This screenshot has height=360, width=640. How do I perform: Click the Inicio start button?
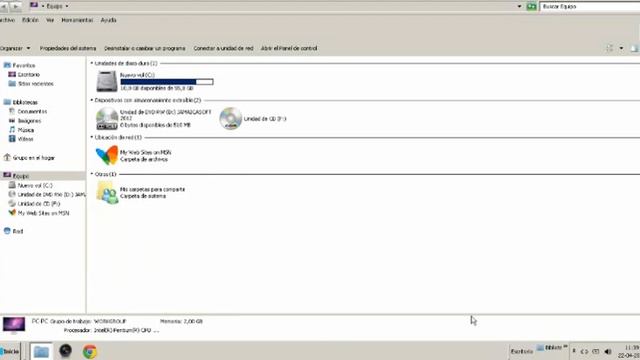(x=10, y=351)
